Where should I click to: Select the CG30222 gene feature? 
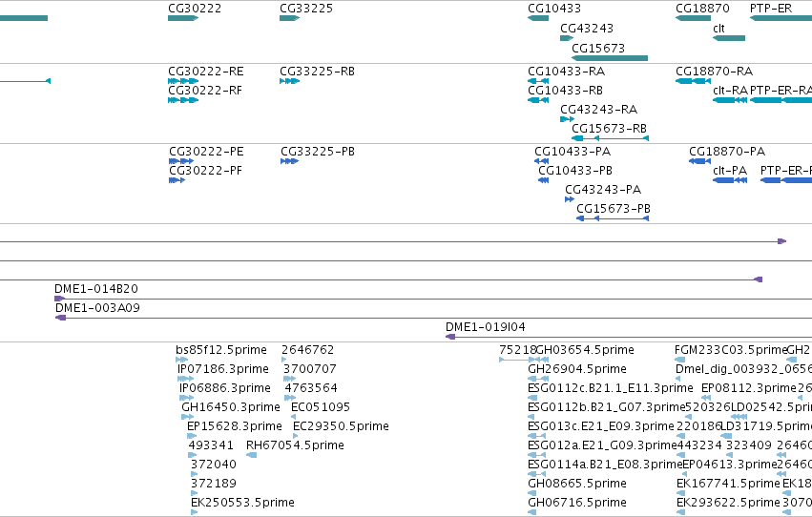point(183,18)
